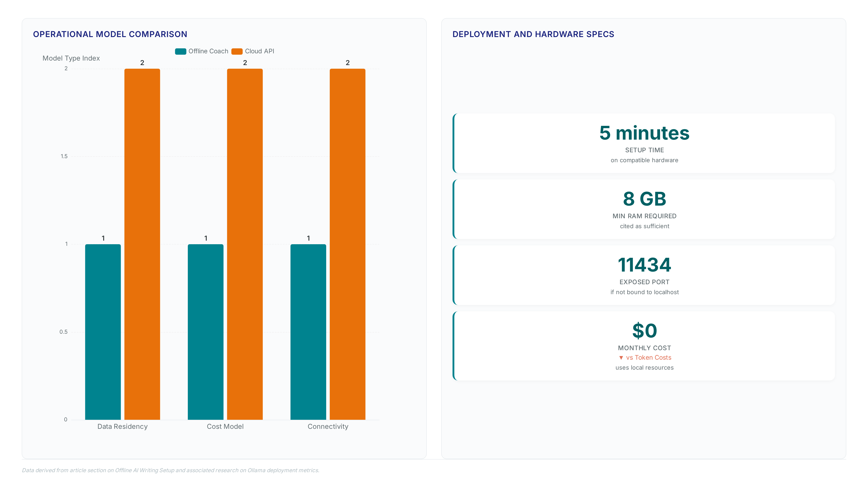
Task: Click the Connectivity axis label
Action: point(328,426)
